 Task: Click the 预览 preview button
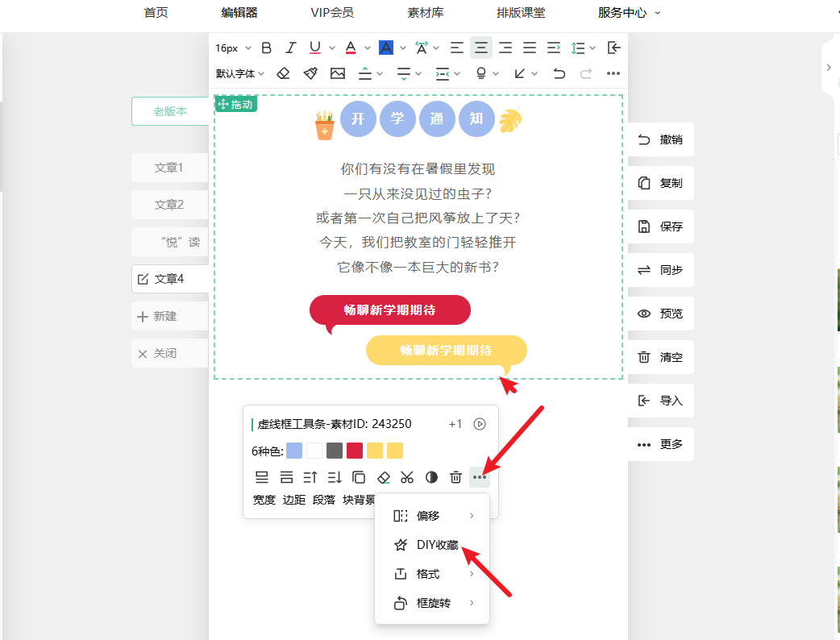click(x=660, y=314)
